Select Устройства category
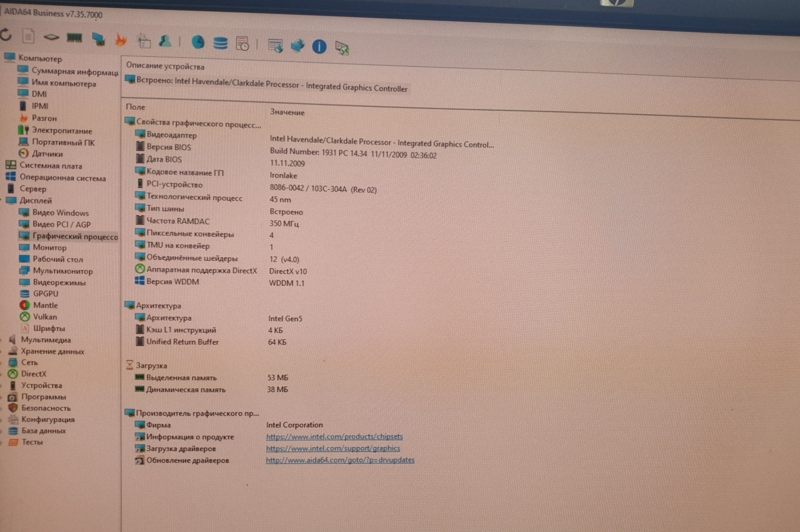 (x=35, y=385)
